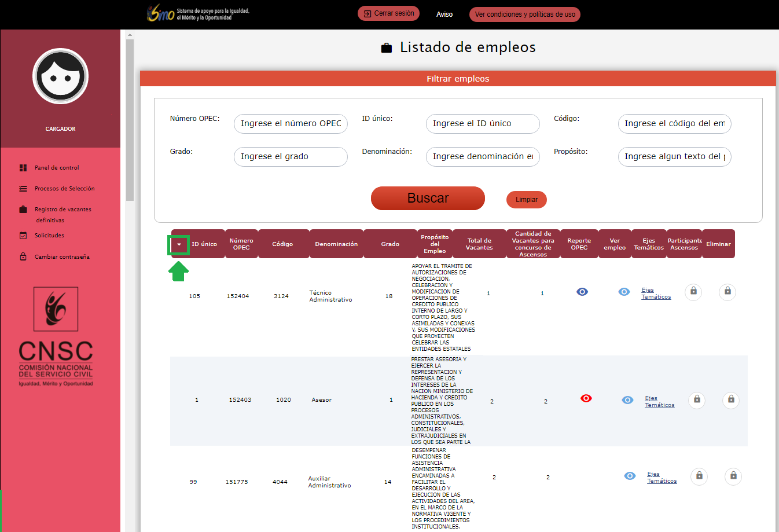
Task: Sort table by Denominación column header
Action: coord(336,244)
